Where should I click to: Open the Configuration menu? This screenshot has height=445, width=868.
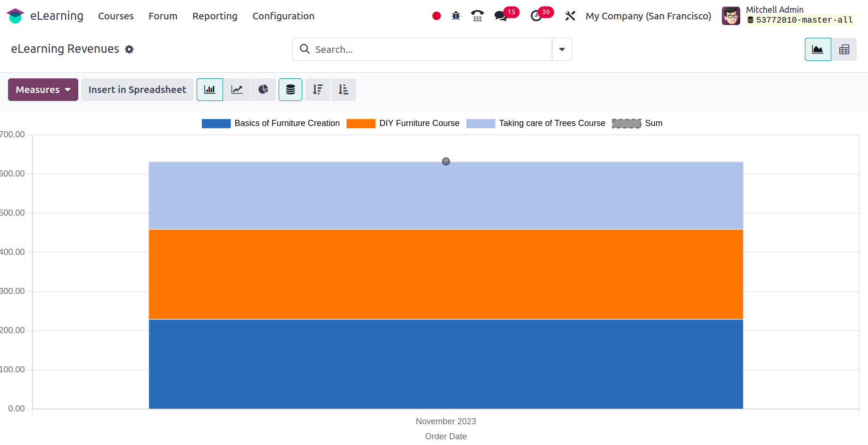coord(283,16)
